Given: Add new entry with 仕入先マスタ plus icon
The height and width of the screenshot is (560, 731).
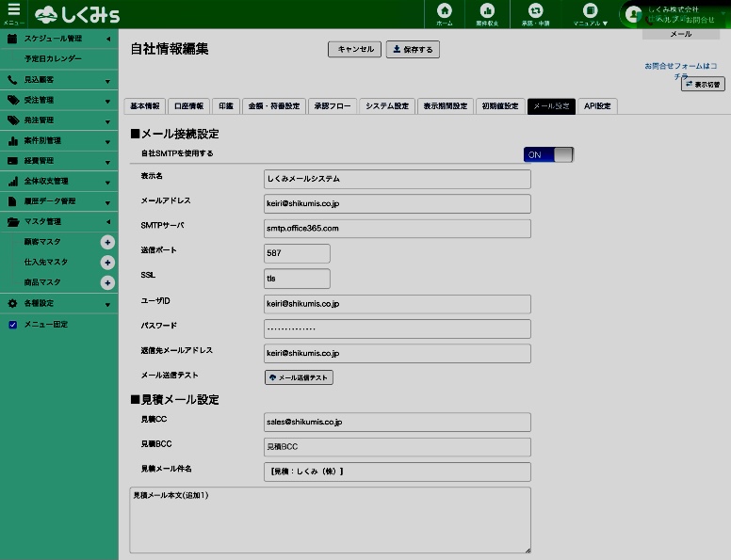Looking at the screenshot, I should [107, 263].
